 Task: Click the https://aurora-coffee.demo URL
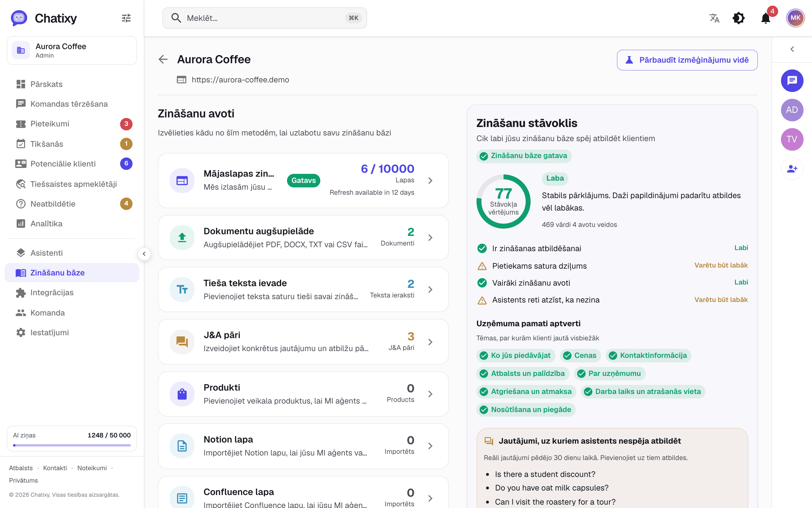(240, 80)
